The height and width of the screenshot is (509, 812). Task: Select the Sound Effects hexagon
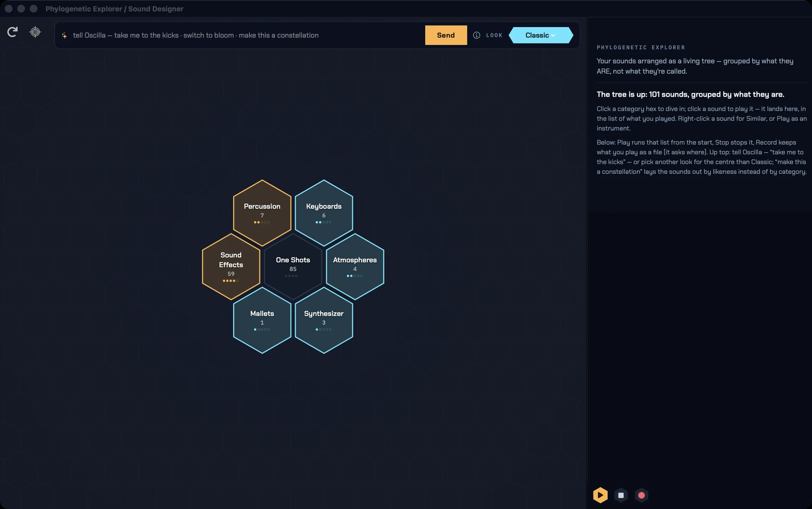(x=231, y=267)
